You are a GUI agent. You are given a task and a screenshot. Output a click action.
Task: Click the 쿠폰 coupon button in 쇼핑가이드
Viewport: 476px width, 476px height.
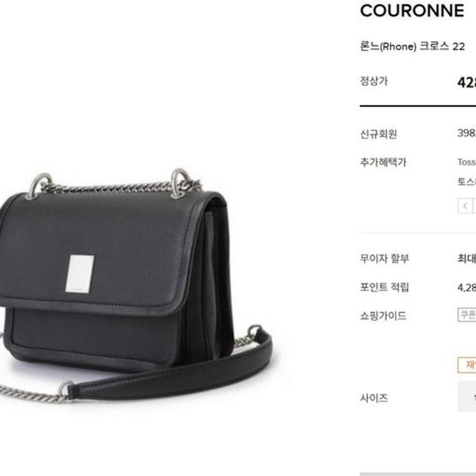(x=467, y=315)
